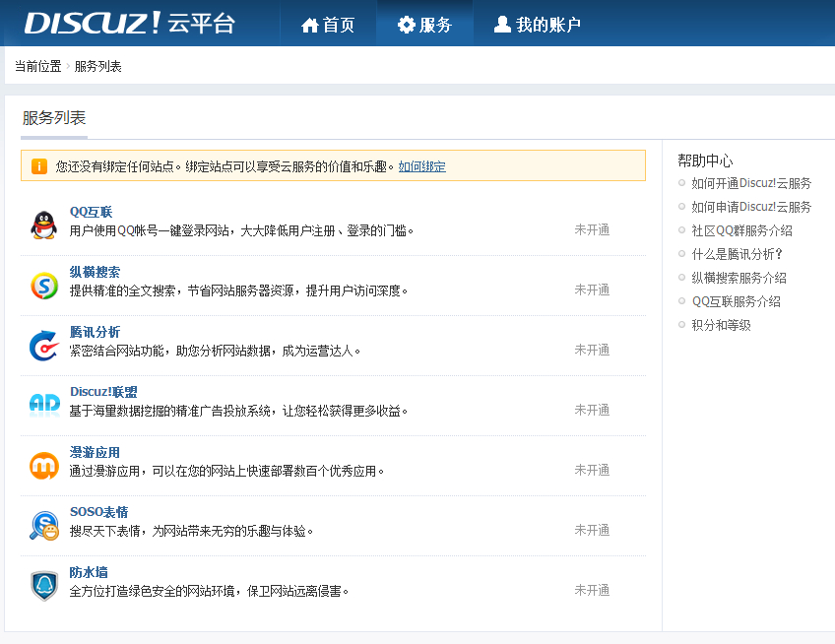Click 服务列表 in the breadcrumb
Viewport: 835px width, 644px height.
pos(98,66)
